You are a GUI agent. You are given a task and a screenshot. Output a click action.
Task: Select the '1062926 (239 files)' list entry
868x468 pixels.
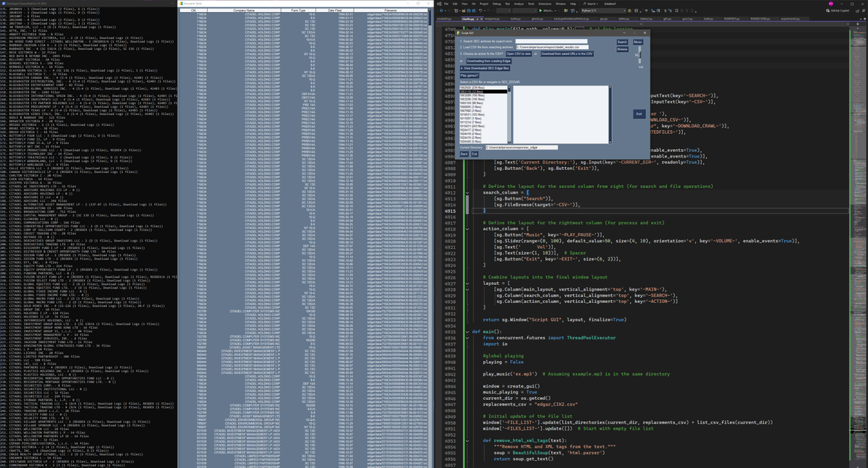click(483, 88)
